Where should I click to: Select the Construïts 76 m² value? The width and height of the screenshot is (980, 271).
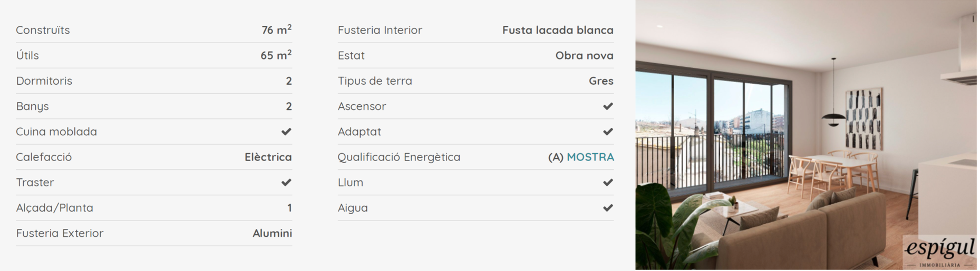tap(277, 29)
